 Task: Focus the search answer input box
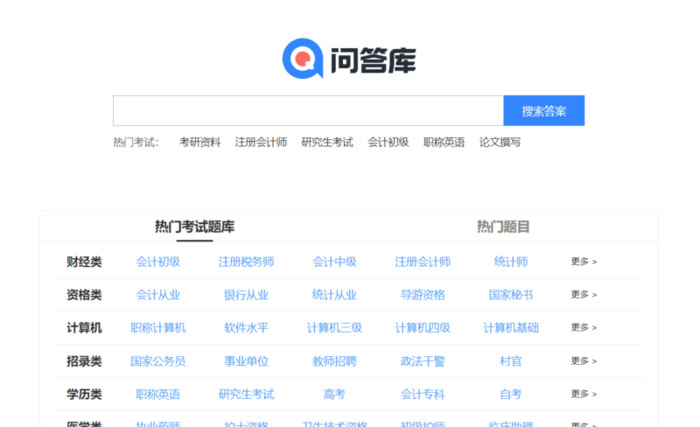coord(308,110)
